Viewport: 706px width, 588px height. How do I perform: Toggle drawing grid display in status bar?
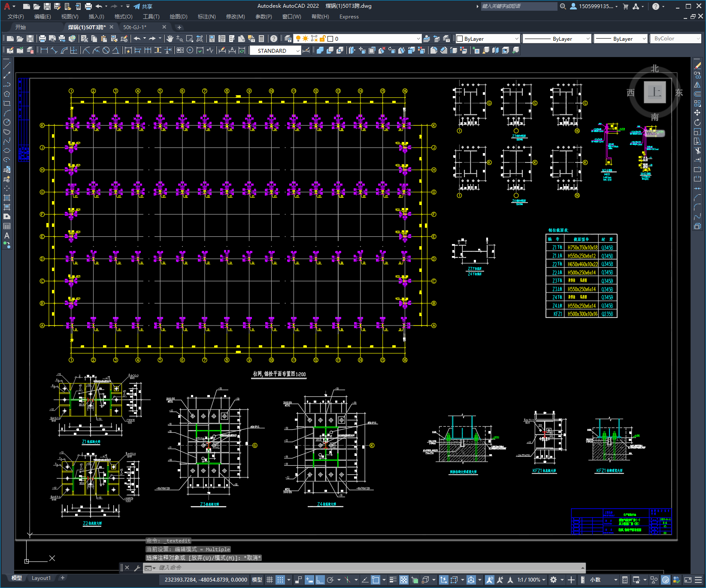point(270,580)
